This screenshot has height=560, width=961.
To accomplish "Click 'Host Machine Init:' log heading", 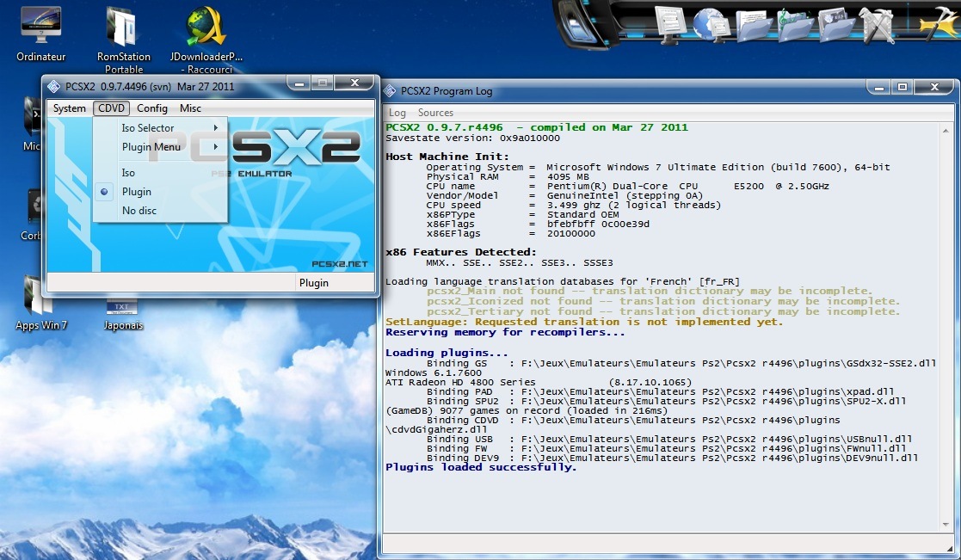I will click(x=447, y=157).
